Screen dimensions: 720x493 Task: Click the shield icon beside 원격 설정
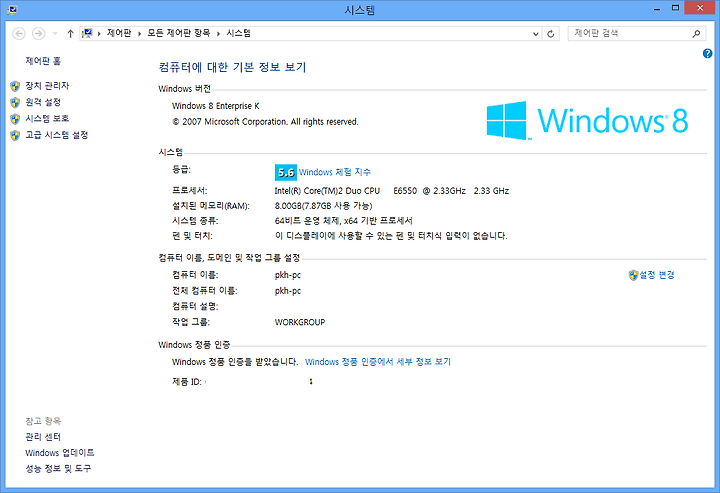[15, 102]
